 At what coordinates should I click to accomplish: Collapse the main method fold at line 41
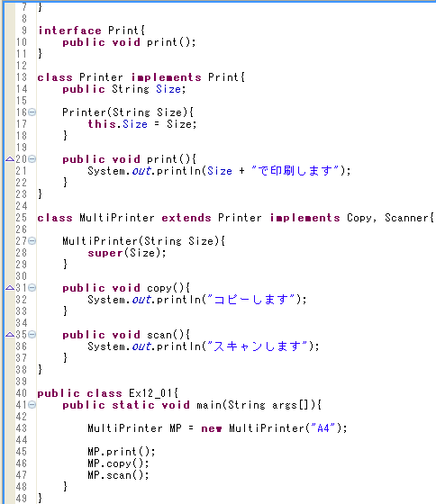pyautogui.click(x=32, y=405)
